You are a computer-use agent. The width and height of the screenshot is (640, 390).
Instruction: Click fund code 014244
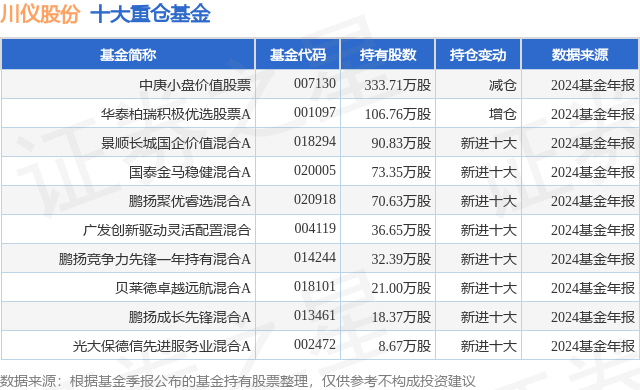click(315, 257)
